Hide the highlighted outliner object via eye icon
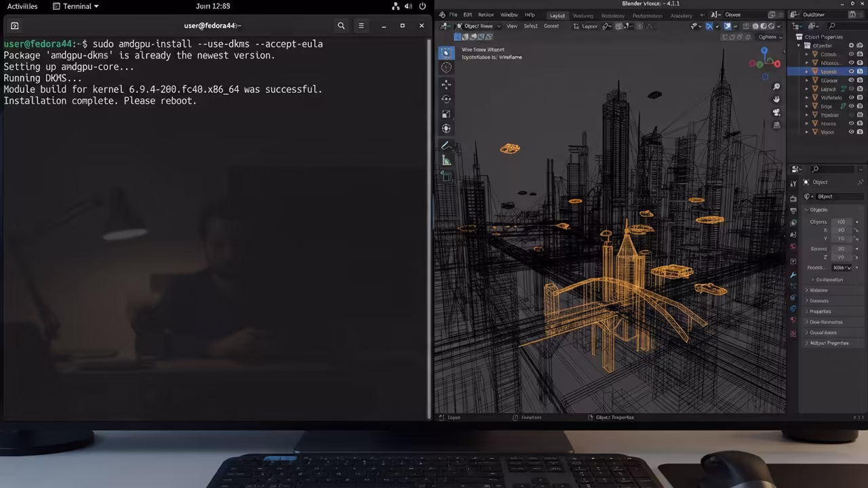 [852, 72]
